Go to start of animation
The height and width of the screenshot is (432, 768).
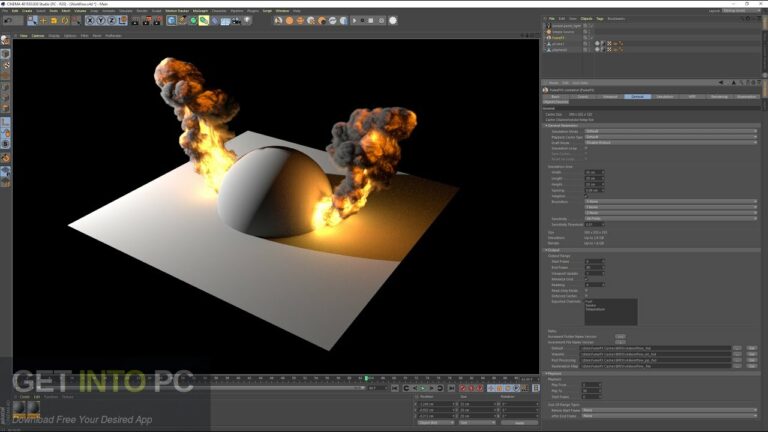click(x=395, y=388)
